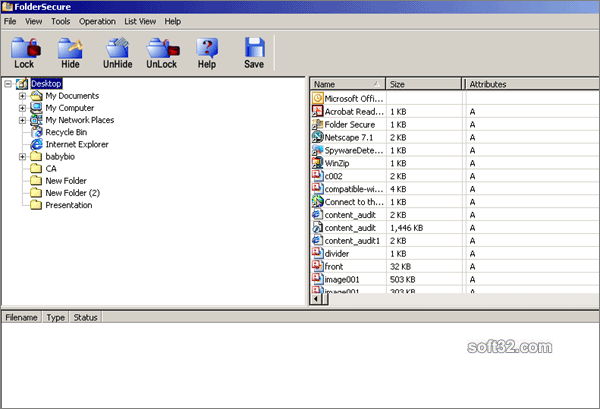Click the WinZip file name text
The height and width of the screenshot is (409, 600).
coord(337,163)
